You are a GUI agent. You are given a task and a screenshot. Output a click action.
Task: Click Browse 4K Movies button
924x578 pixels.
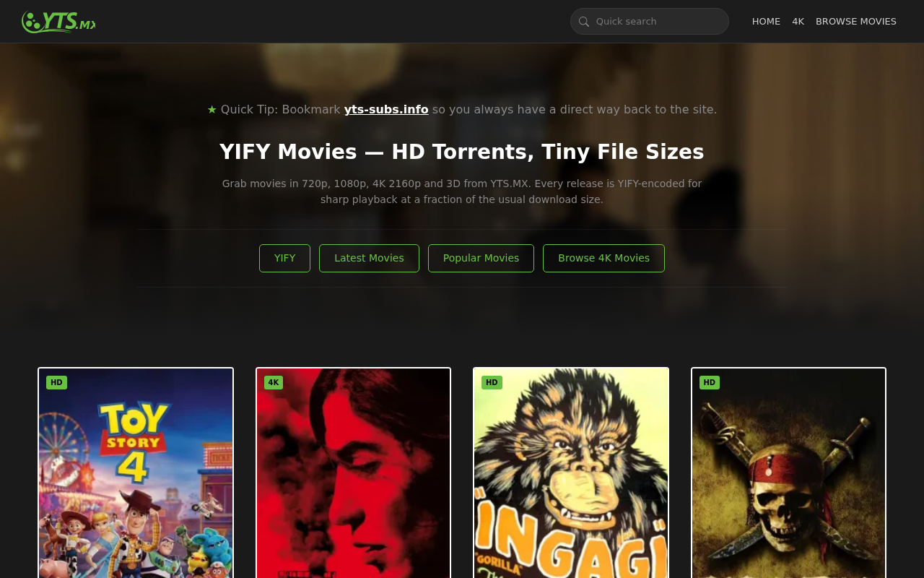tap(603, 258)
